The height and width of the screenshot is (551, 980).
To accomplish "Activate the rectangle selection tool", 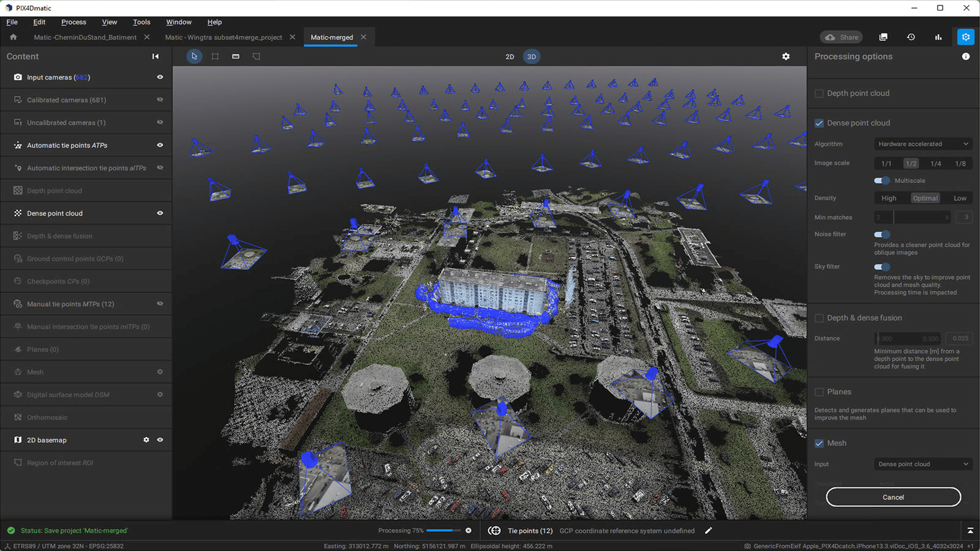I will coord(215,56).
